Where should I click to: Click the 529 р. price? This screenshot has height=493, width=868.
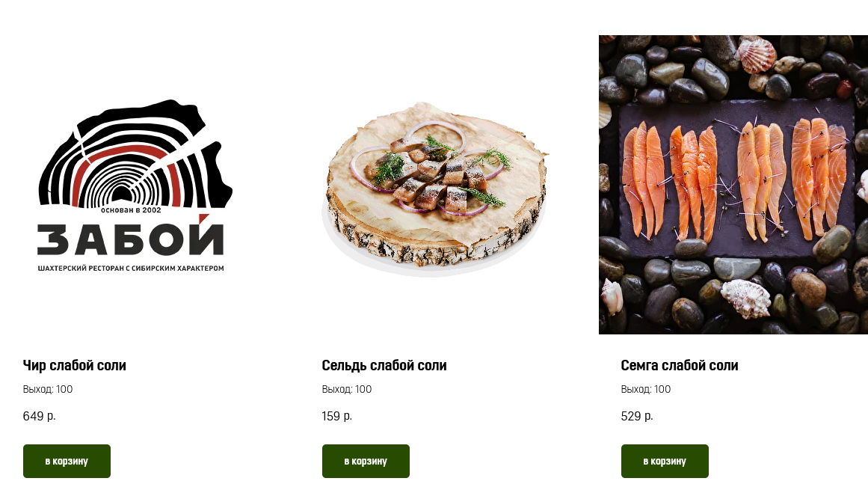pos(636,416)
